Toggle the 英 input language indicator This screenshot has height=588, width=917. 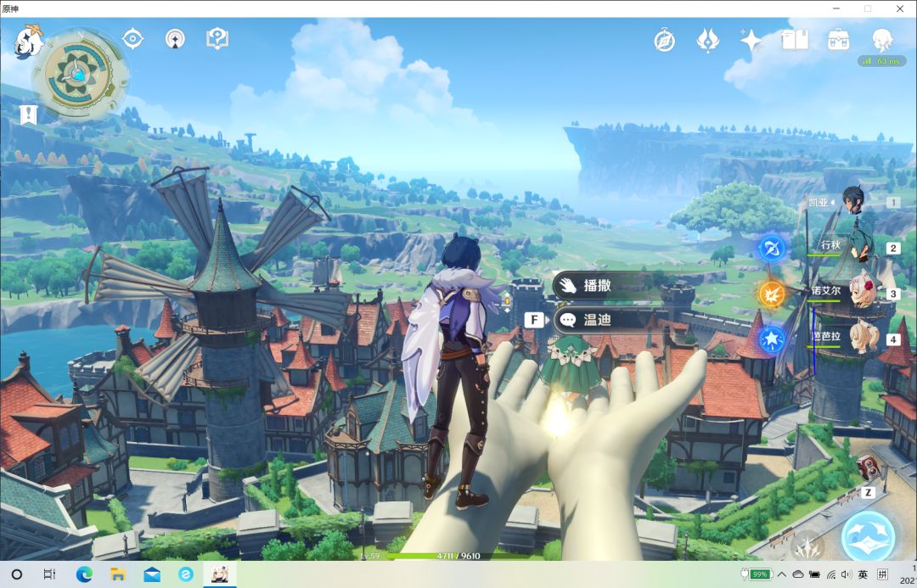click(x=863, y=574)
